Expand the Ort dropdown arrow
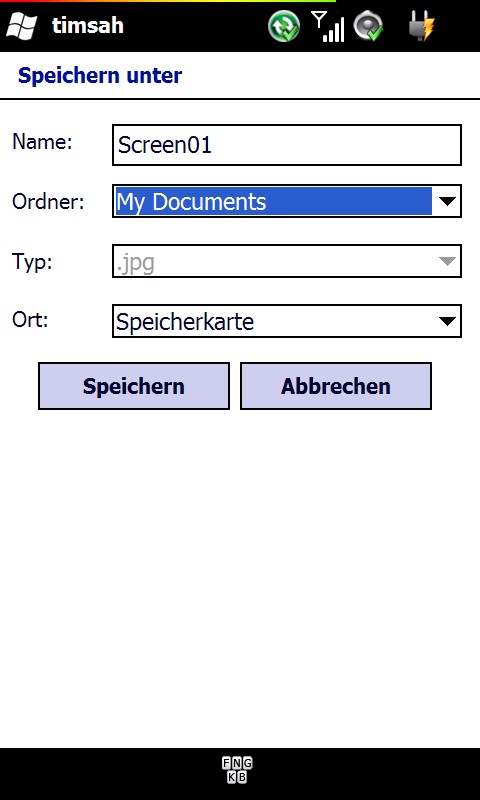The width and height of the screenshot is (480, 800). [x=447, y=321]
